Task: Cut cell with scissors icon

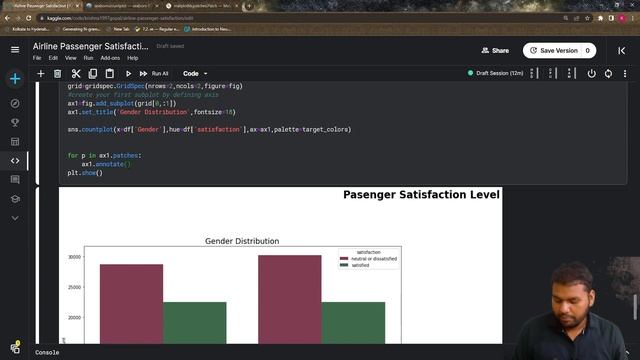Action: 76,73
